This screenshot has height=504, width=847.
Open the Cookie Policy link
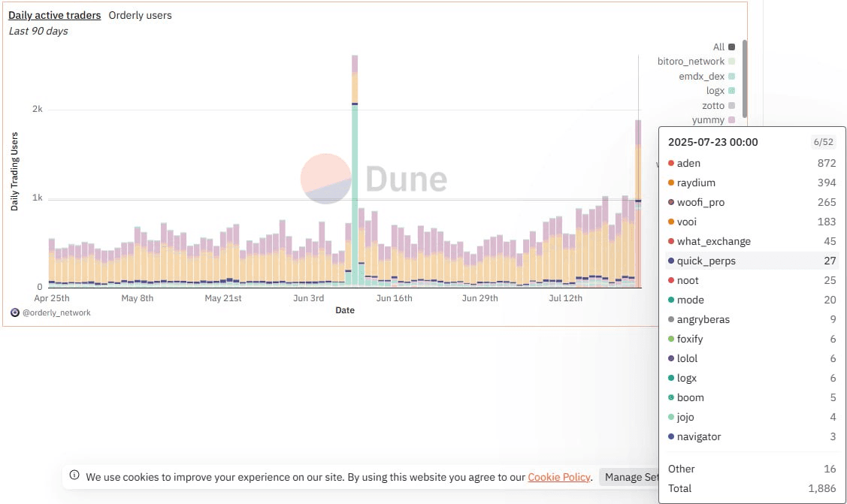[x=558, y=477]
